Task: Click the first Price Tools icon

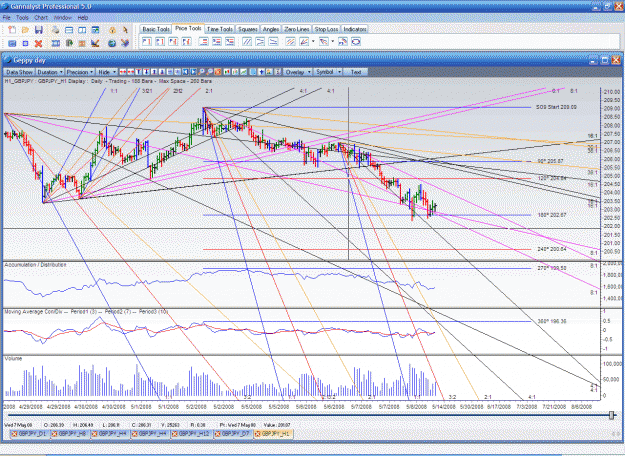Action: (147, 41)
